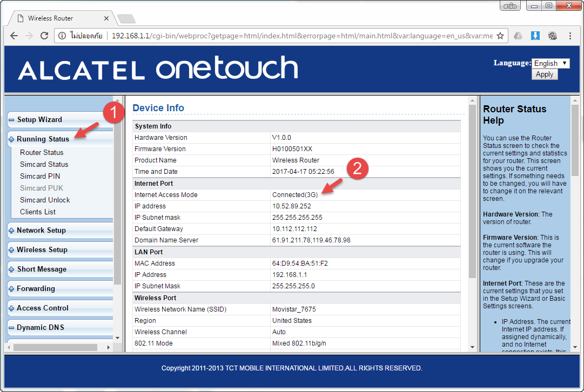Click the browser forward arrow
Image resolution: width=584 pixels, height=392 pixels.
click(29, 36)
